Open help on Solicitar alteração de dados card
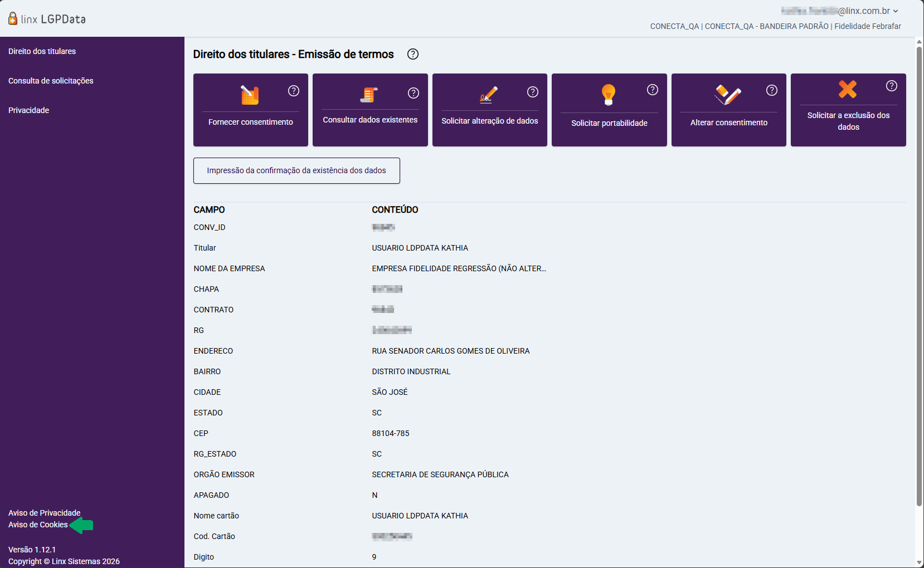This screenshot has height=568, width=924. pos(533,92)
